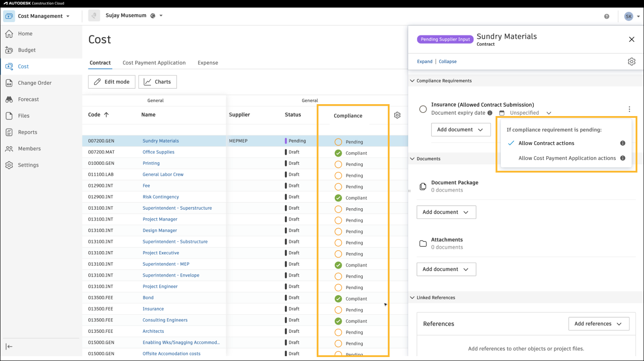Toggle the Insurance requirement status circle

coord(423,109)
